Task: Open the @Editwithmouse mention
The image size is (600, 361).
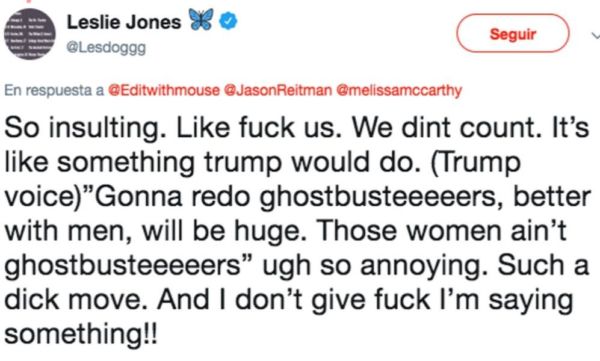Action: tap(164, 90)
